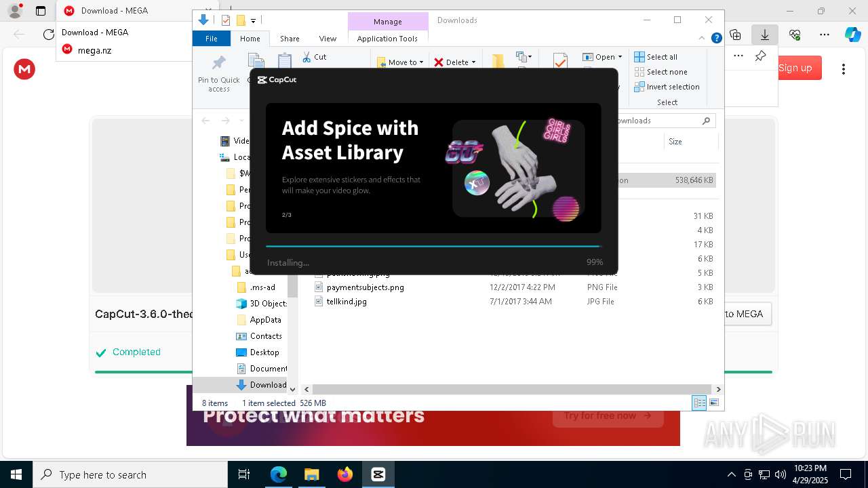Click the 538,646 KB size cell
The width and height of the screenshot is (868, 488).
pyautogui.click(x=694, y=180)
